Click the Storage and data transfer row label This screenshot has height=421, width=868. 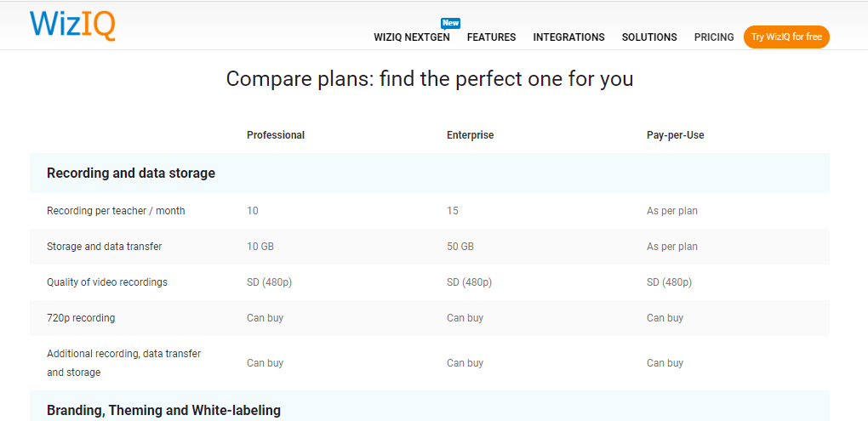[105, 246]
